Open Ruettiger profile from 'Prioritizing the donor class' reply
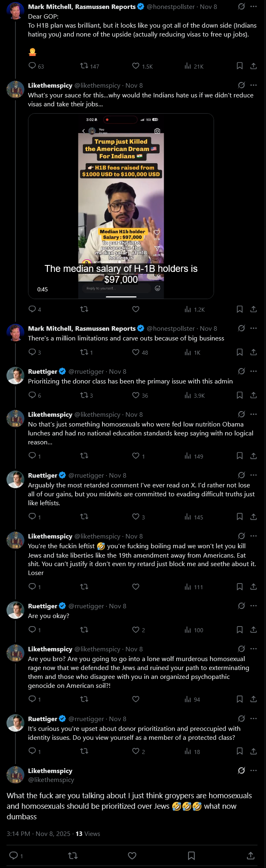Screen dimensions: 266x868 43,371
